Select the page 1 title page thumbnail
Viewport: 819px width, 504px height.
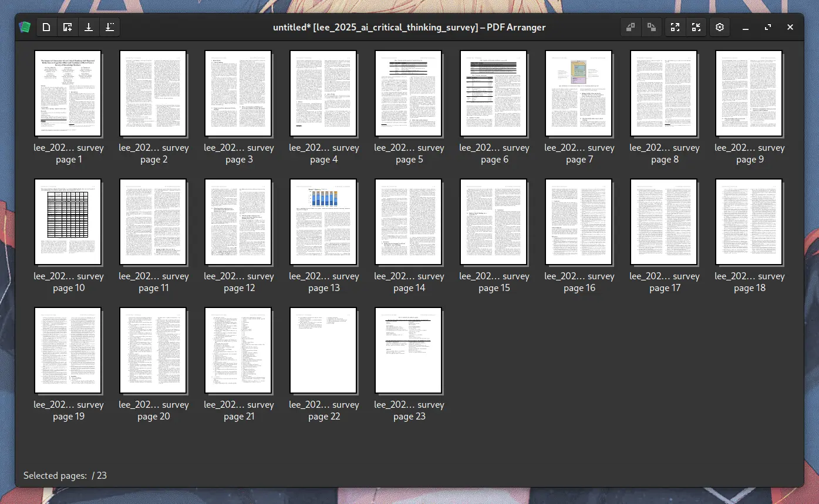click(x=68, y=93)
